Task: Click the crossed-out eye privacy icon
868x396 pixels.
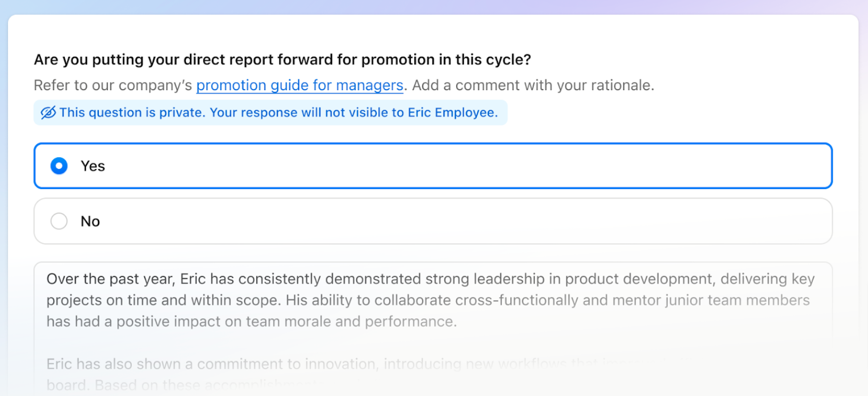Action: click(x=48, y=113)
